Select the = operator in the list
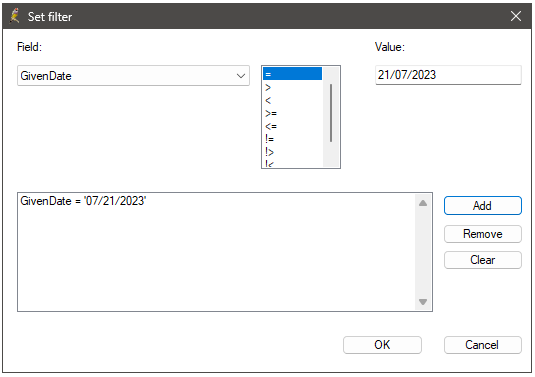The image size is (535, 377). [x=292, y=74]
